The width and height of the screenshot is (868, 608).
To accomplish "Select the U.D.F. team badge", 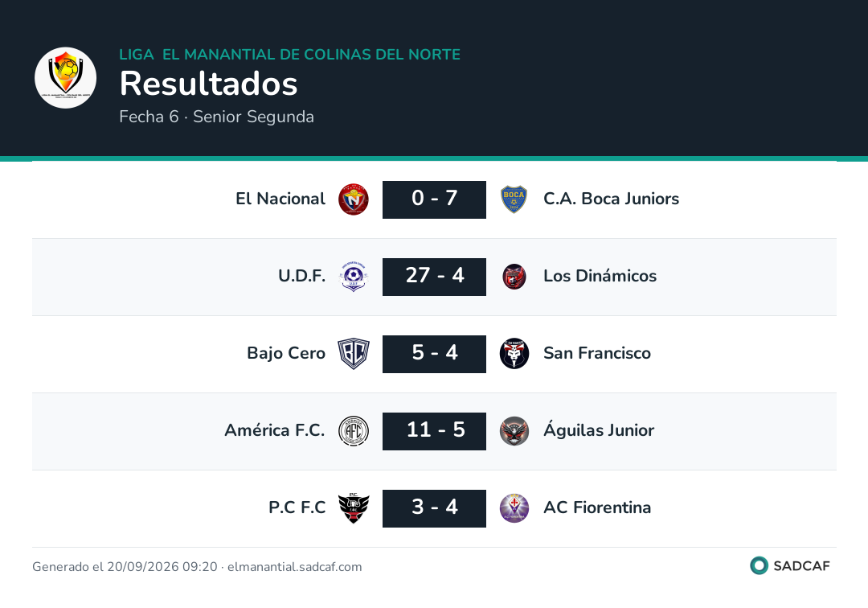I will point(354,277).
